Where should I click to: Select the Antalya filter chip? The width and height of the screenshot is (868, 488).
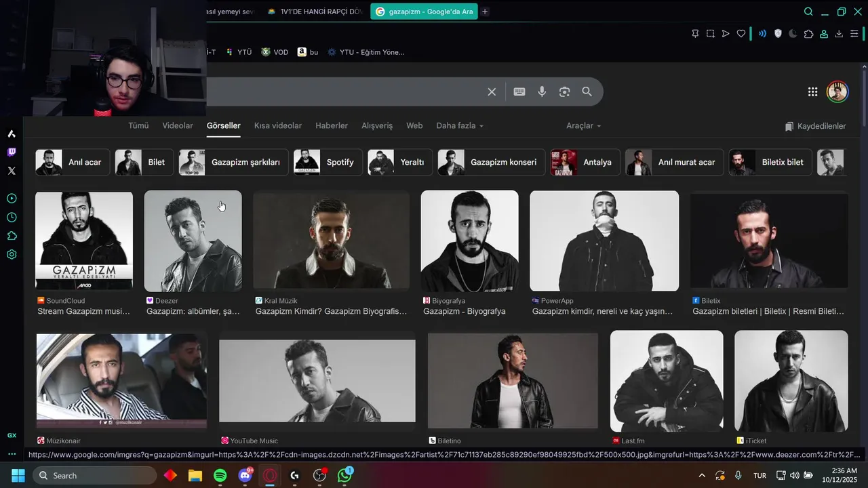point(585,162)
